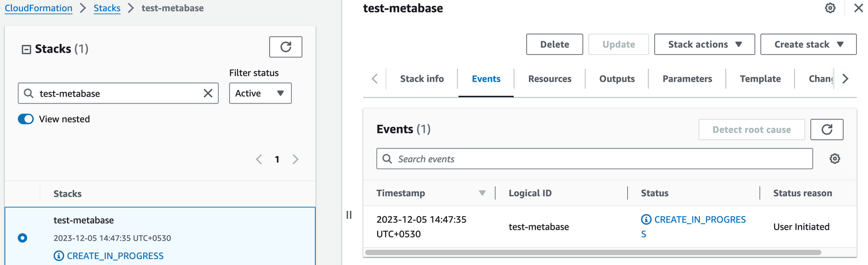Click the Stacks column header in the list
The width and height of the screenshot is (868, 265).
pyautogui.click(x=67, y=194)
